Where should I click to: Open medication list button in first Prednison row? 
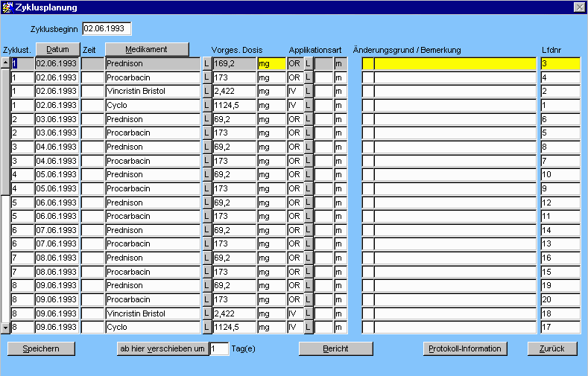pyautogui.click(x=206, y=64)
